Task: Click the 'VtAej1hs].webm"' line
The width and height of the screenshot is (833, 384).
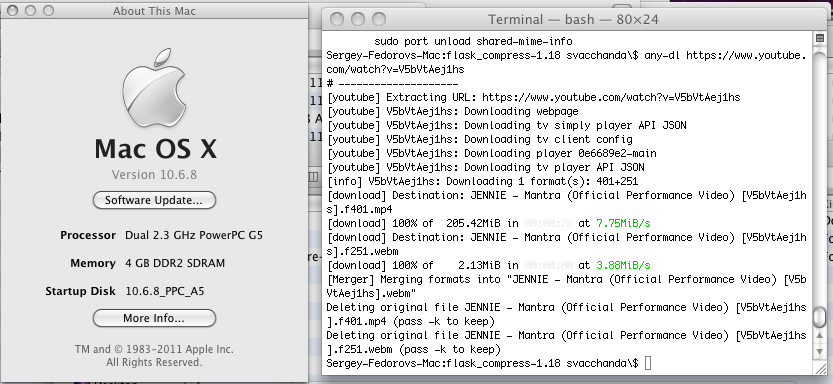Action: 371,293
